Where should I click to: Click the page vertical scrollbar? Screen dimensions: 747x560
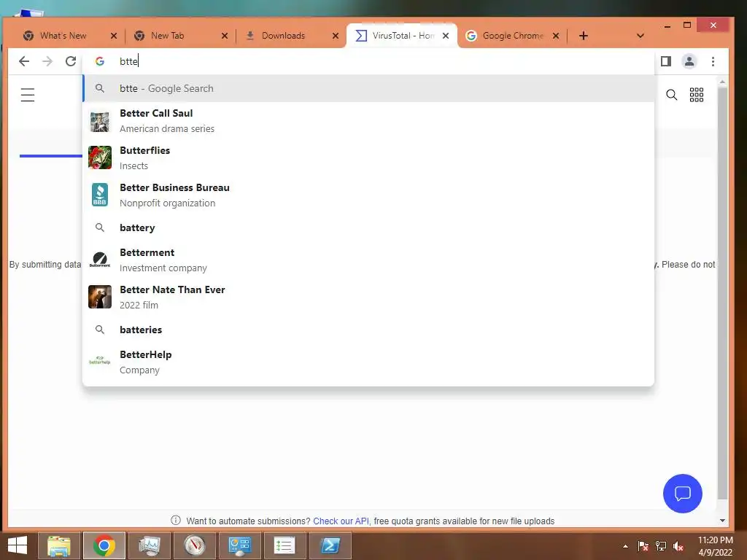click(x=722, y=293)
